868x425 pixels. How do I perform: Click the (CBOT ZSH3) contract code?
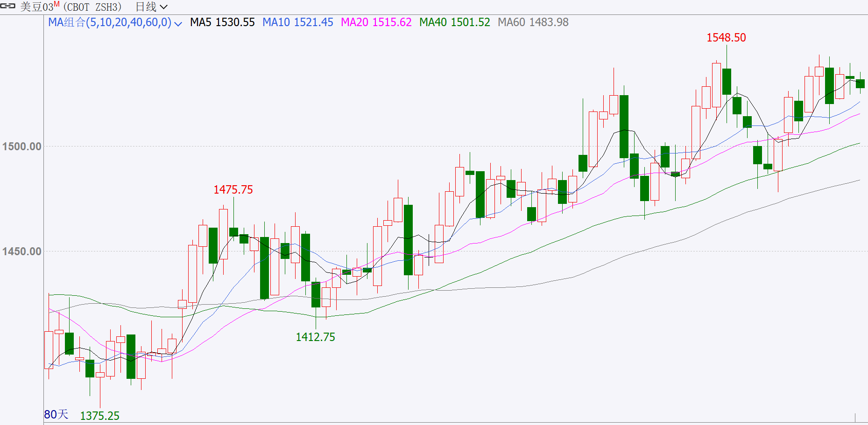[x=92, y=7]
